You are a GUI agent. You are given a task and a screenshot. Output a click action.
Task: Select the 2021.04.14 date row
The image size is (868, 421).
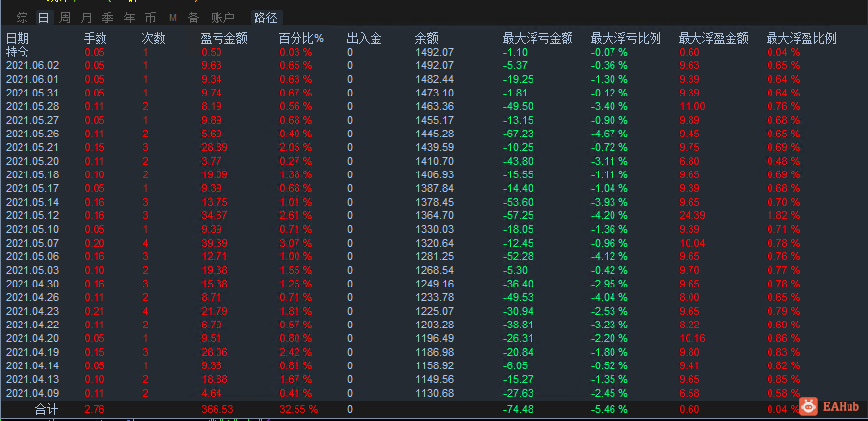[31, 365]
